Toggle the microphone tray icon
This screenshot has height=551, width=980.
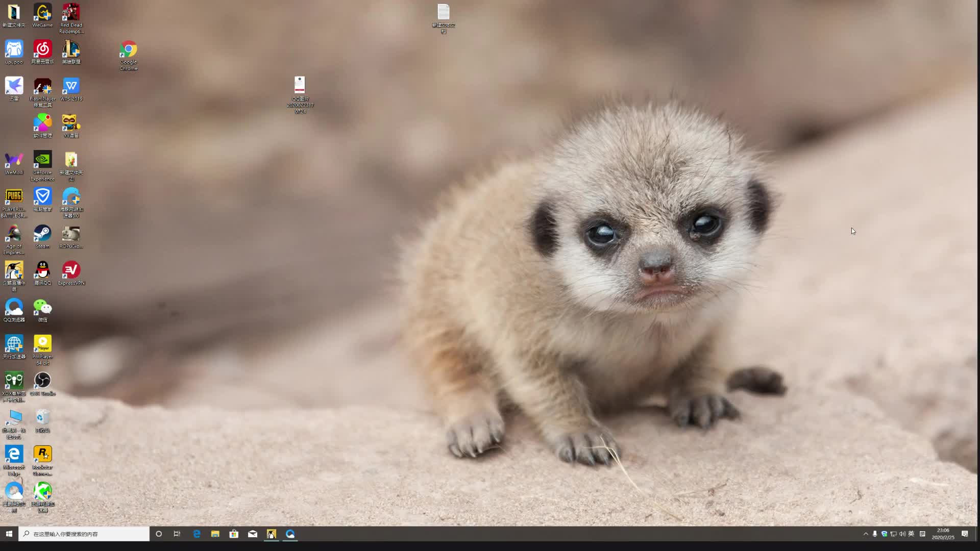[875, 534]
